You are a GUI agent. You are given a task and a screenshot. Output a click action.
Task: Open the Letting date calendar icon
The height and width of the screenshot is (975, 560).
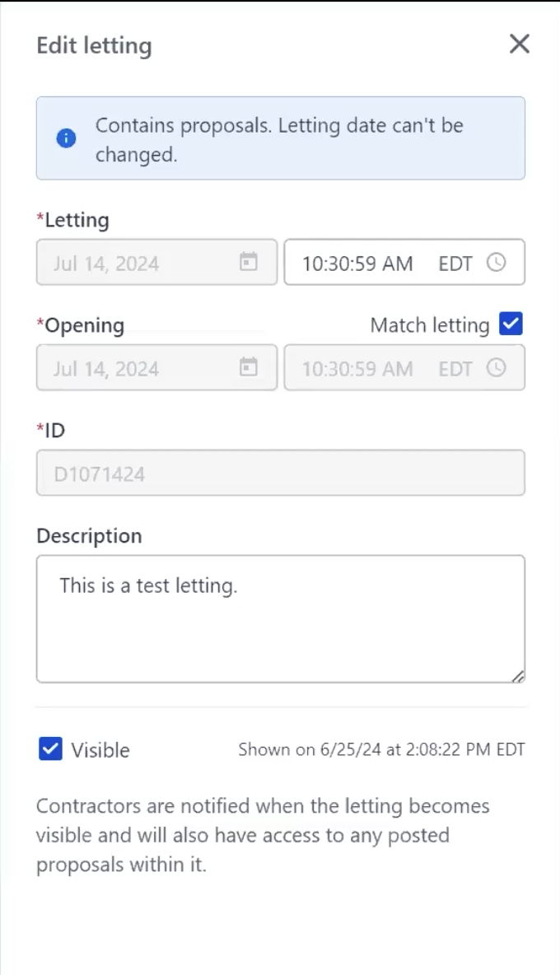(248, 262)
